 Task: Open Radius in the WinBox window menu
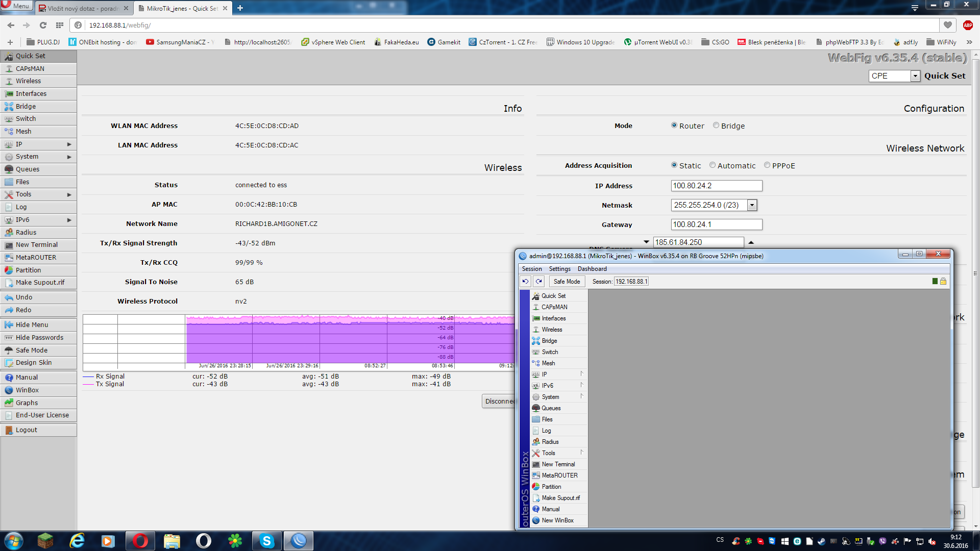pos(550,442)
